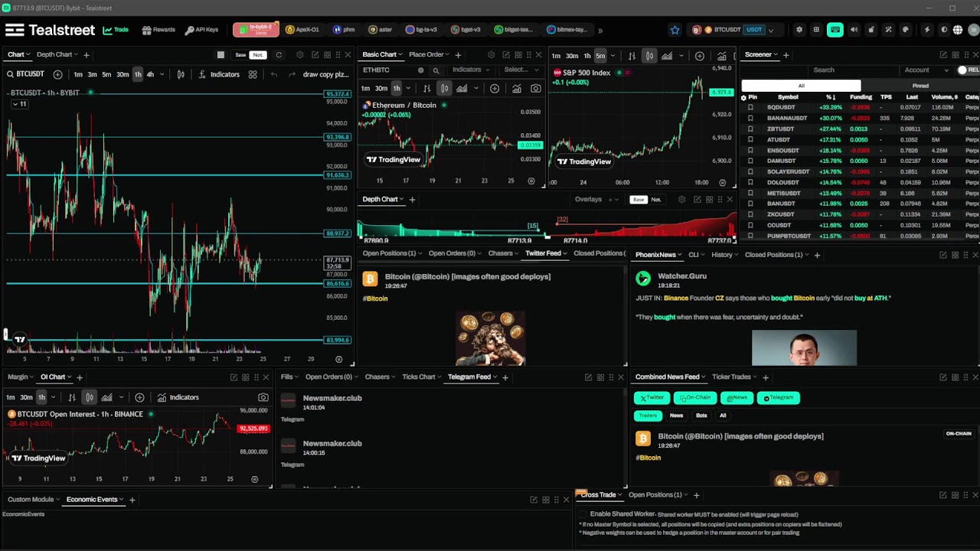This screenshot has height=551, width=980.
Task: Open the Indicators dropdown in ETHBTC panel
Action: [470, 70]
